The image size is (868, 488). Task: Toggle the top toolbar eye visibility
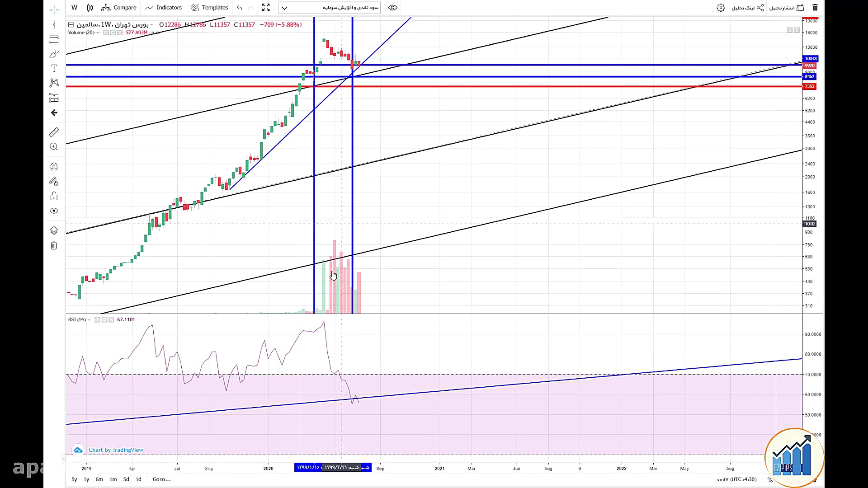tap(392, 8)
